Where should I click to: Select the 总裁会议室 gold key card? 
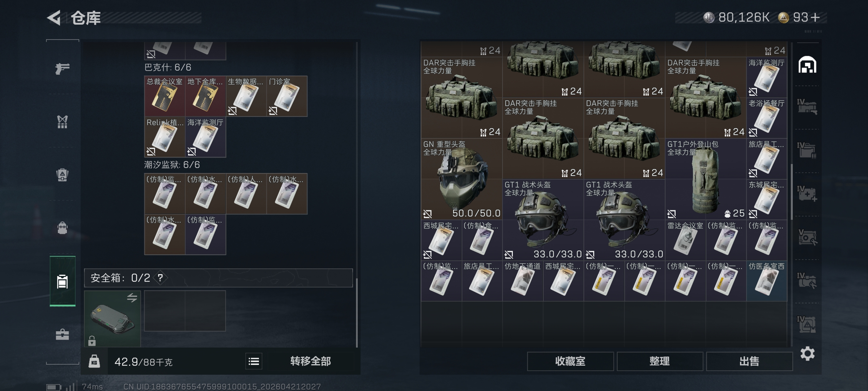click(165, 96)
